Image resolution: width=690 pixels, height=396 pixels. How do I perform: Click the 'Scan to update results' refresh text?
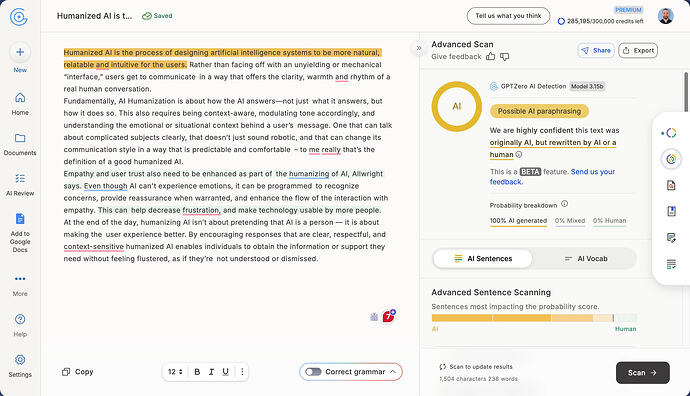point(476,367)
